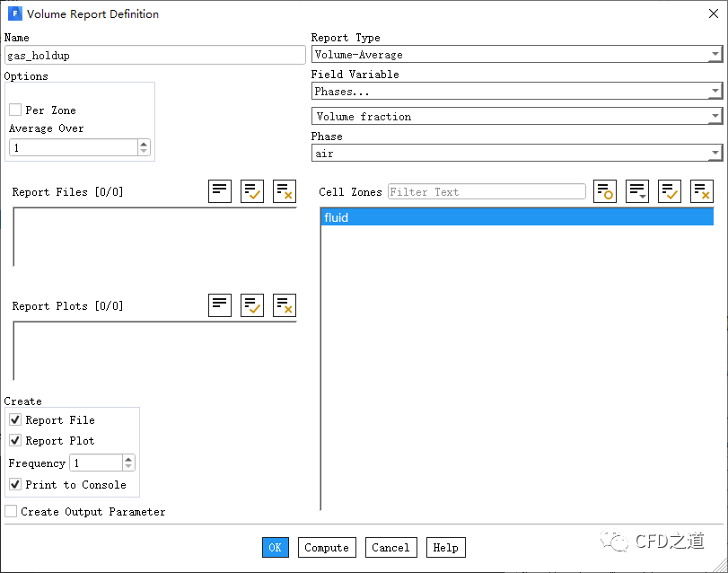Select all Report Plots with check icon
The image size is (728, 573).
252,305
